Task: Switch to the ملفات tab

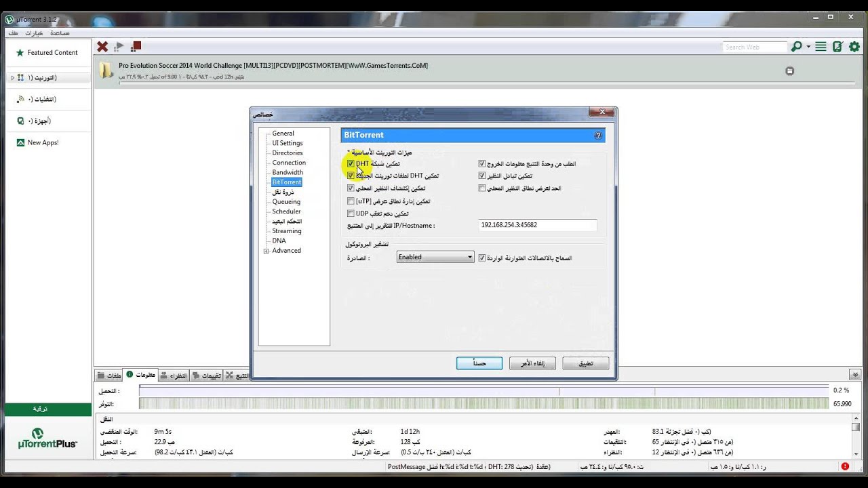Action: click(108, 375)
